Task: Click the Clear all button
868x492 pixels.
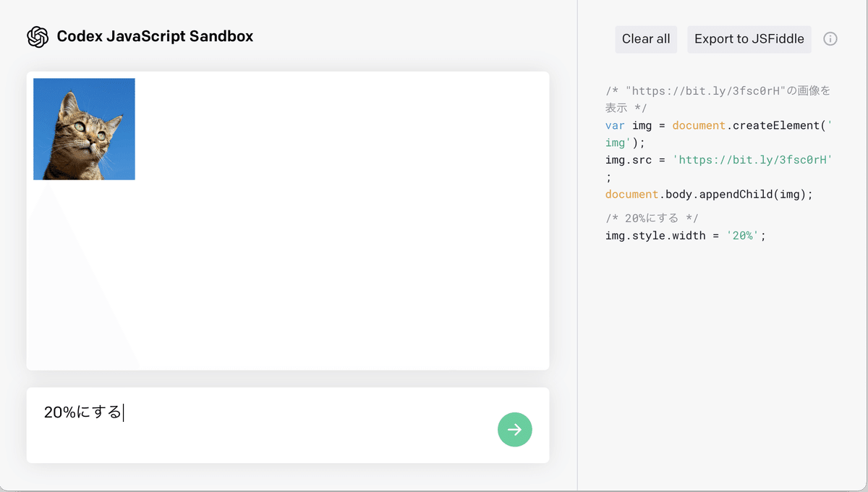Action: 645,39
